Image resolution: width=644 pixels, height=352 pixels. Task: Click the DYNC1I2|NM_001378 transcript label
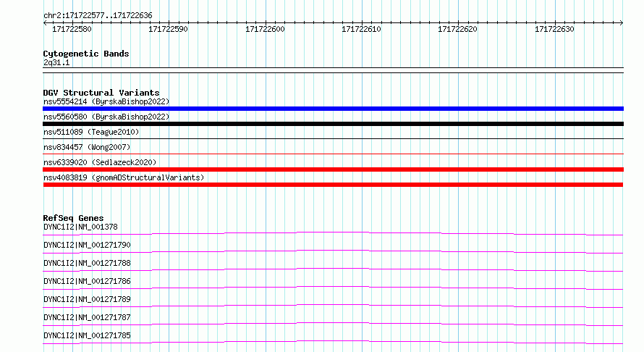[x=80, y=227]
